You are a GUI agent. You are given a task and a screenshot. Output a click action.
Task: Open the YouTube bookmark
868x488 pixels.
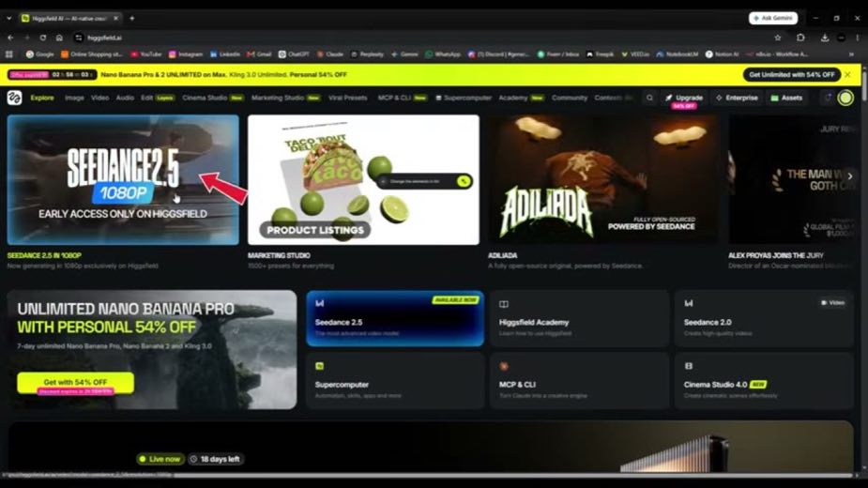146,54
